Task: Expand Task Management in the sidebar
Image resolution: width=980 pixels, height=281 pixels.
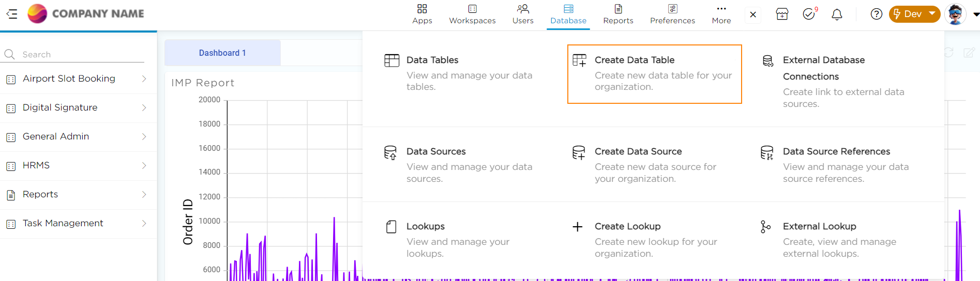Action: 144,224
